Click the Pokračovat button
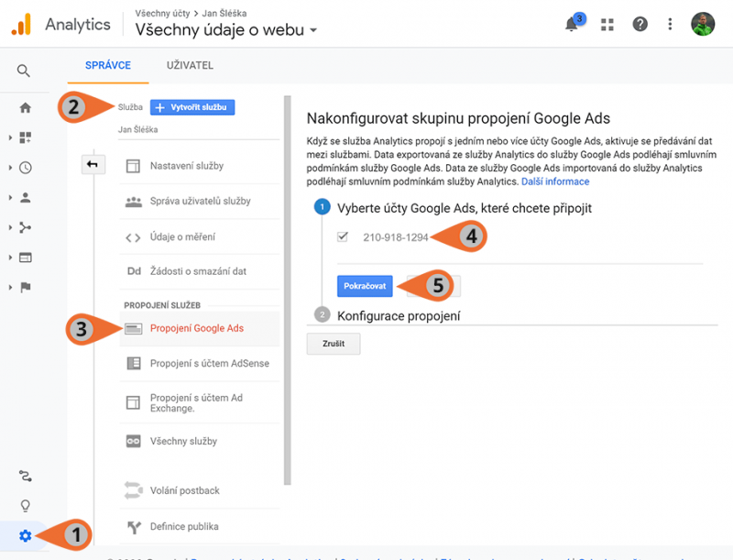The width and height of the screenshot is (733, 560). click(x=365, y=286)
